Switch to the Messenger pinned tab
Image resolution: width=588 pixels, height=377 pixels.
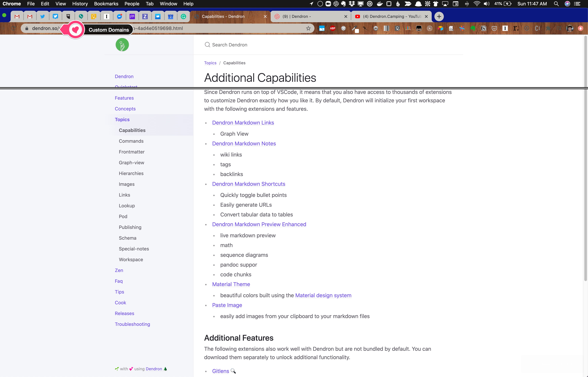click(119, 17)
